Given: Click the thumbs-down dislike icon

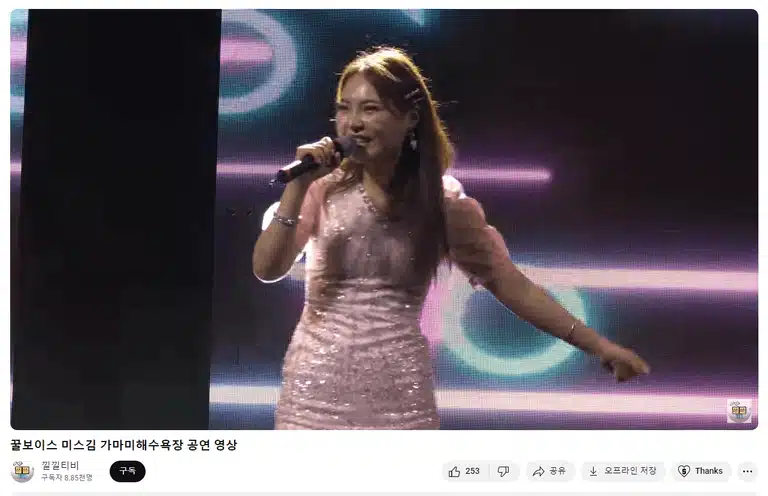Looking at the screenshot, I should tap(503, 471).
